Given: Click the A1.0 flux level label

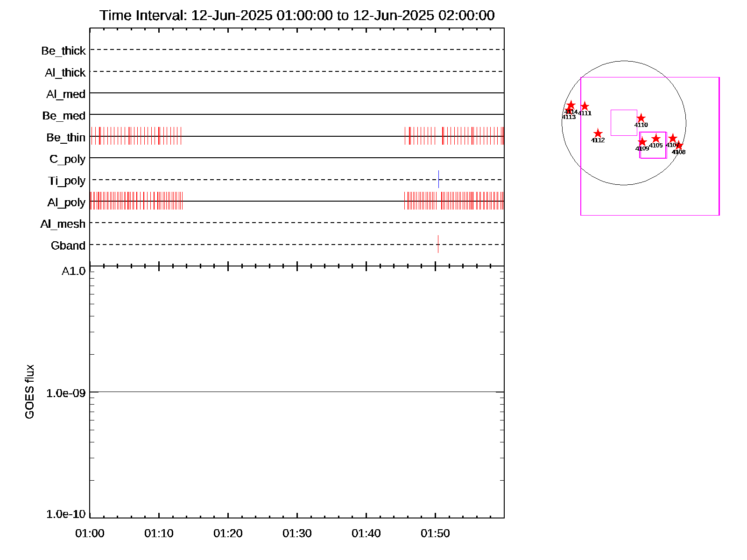Looking at the screenshot, I should pyautogui.click(x=74, y=271).
